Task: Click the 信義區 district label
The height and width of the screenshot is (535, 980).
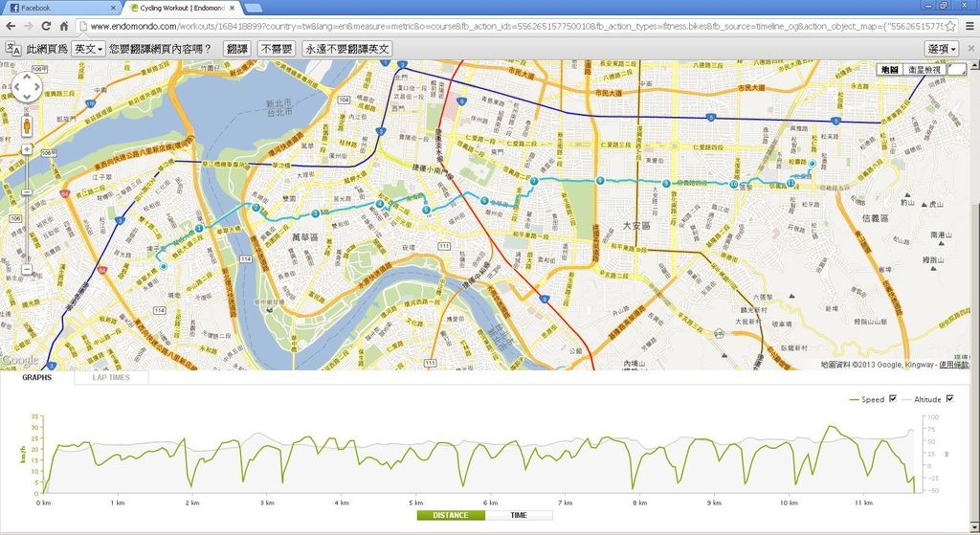Action: click(875, 218)
